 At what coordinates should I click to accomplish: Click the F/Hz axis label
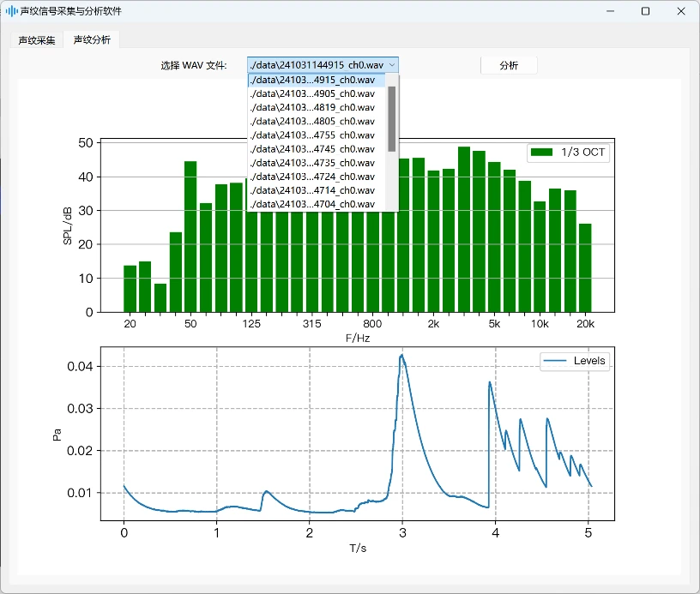[x=358, y=339]
